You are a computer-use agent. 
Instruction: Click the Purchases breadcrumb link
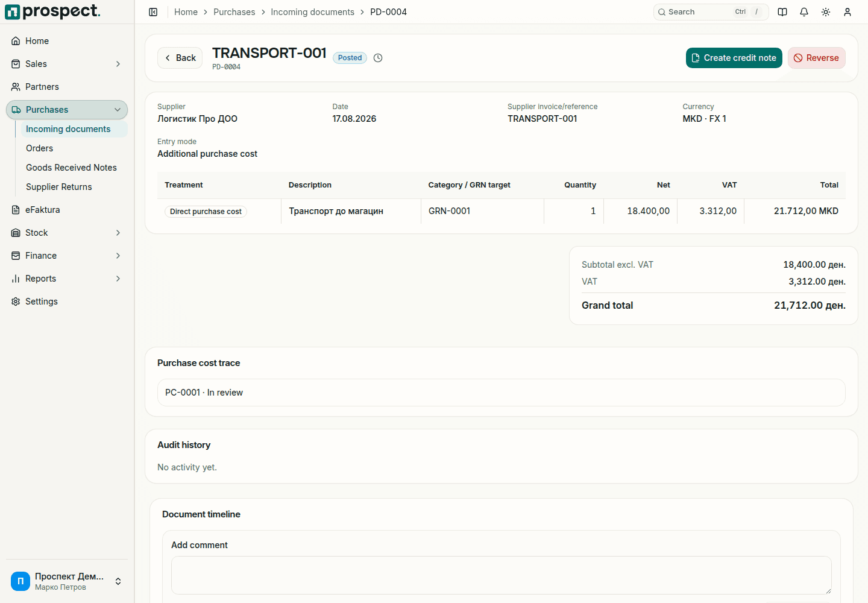tap(234, 12)
